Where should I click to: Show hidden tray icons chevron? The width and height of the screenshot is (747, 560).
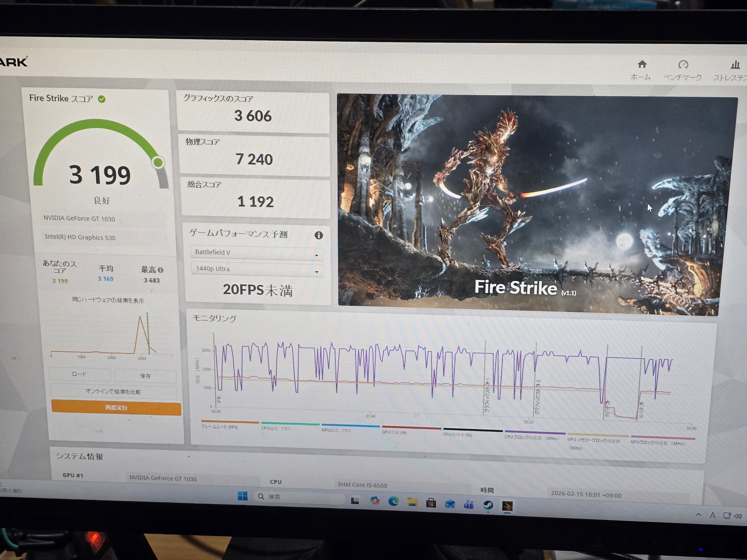[x=698, y=515]
